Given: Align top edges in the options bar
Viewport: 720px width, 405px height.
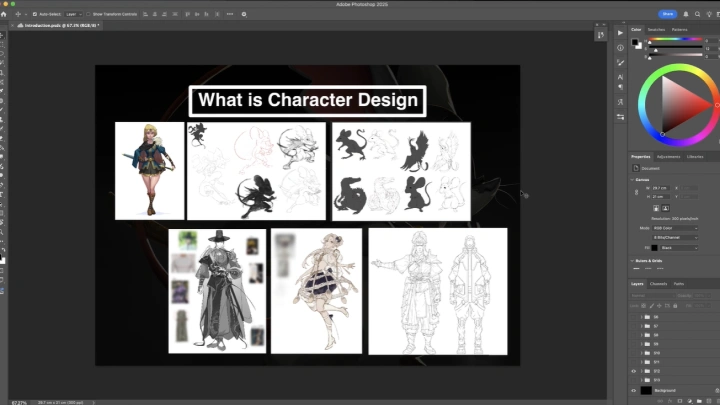Looking at the screenshot, I should pyautogui.click(x=187, y=14).
